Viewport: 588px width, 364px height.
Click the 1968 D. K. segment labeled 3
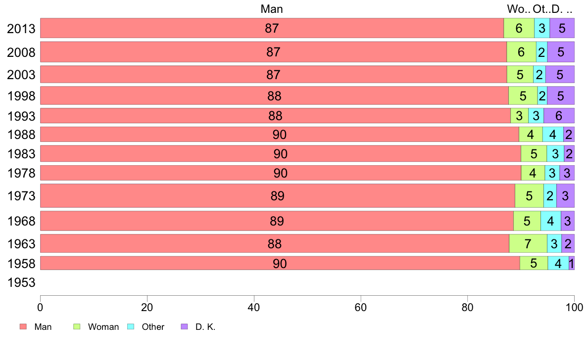(568, 221)
